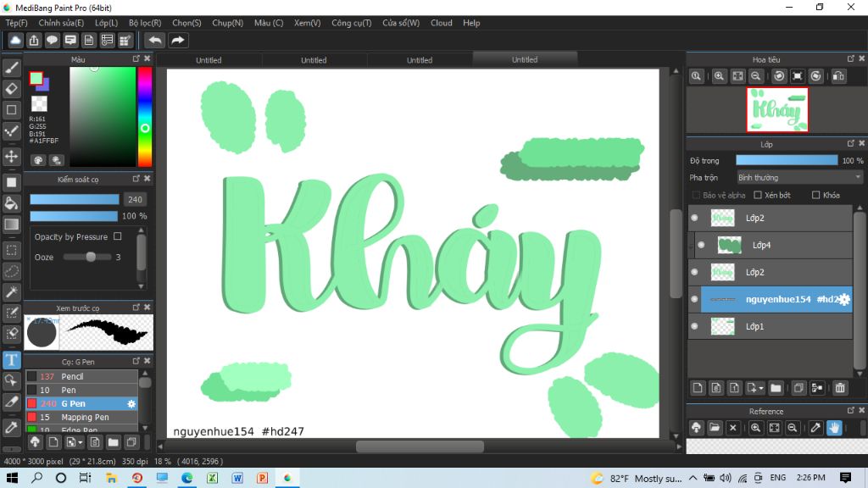This screenshot has width=868, height=488.
Task: Open the Công cụ(T) menu
Action: [352, 23]
